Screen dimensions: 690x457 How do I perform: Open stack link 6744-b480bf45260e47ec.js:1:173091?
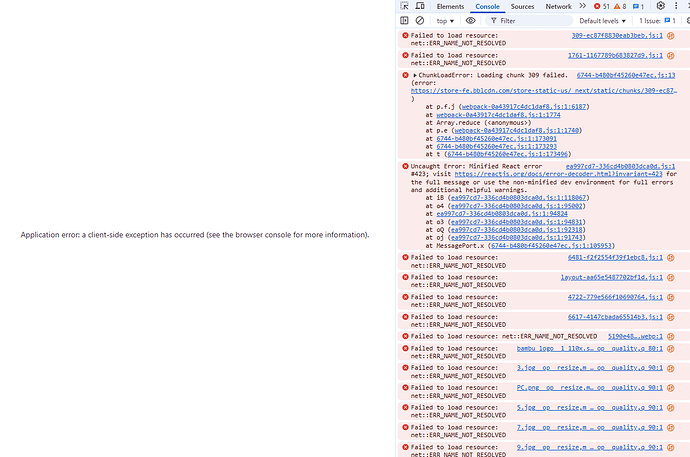click(x=496, y=139)
